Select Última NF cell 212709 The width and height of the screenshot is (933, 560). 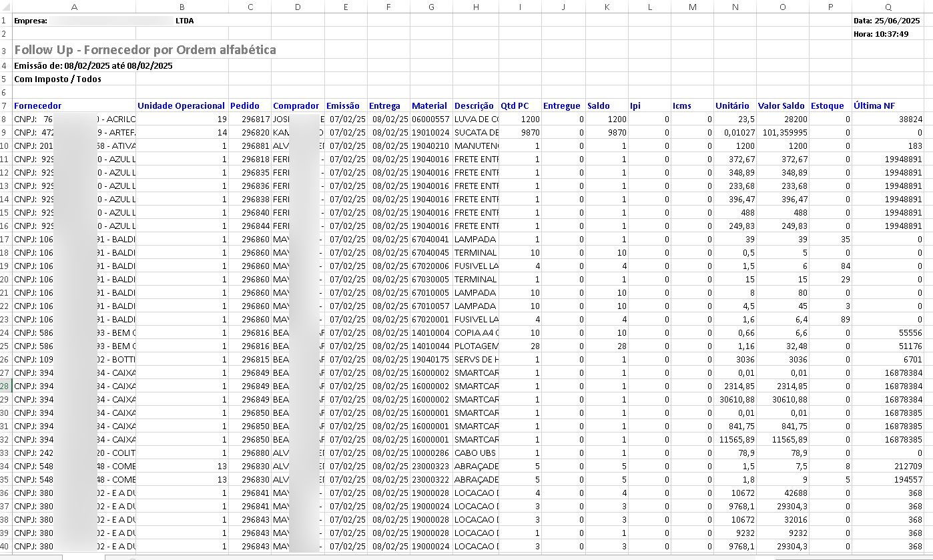888,466
